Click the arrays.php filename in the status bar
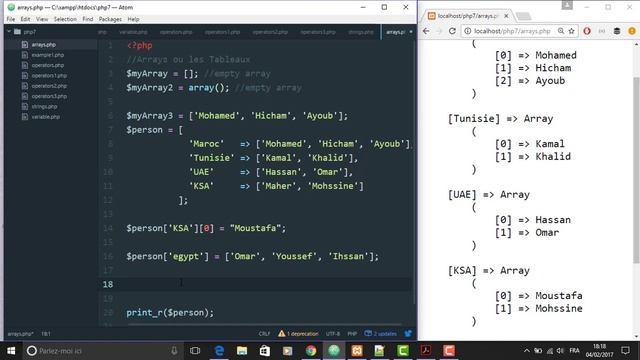This screenshot has height=360, width=640. [20, 334]
